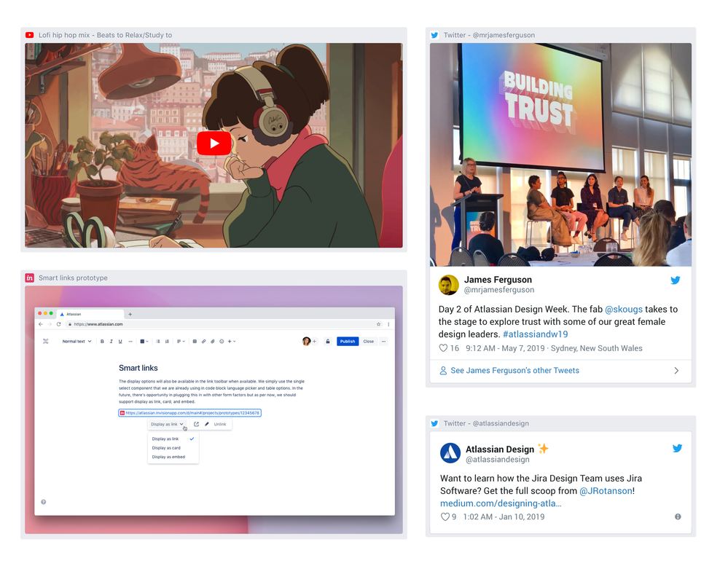This screenshot has height=574, width=728.
Task: Open the 'Normal text' style dropdown
Action: coord(76,341)
